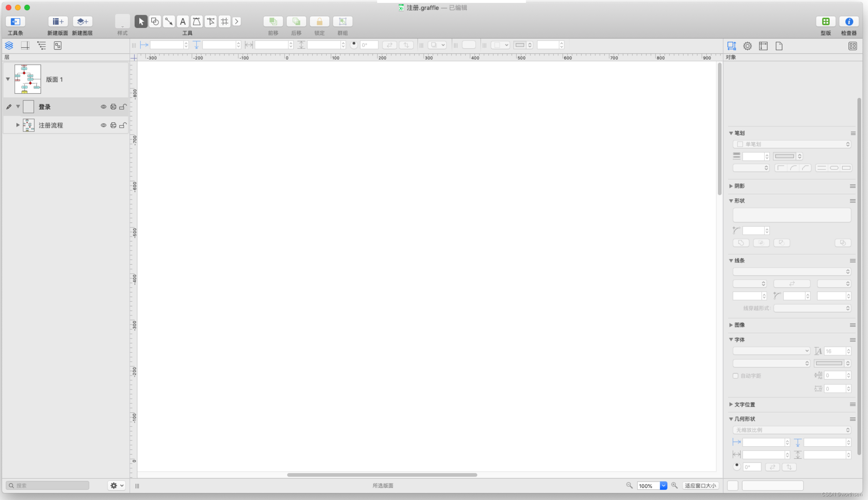Select the Text tool in toolbar
Image resolution: width=868 pixels, height=500 pixels.
tap(182, 22)
